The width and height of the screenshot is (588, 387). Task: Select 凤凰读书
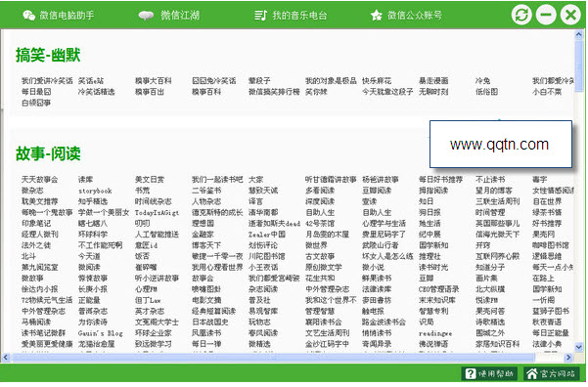coord(206,333)
